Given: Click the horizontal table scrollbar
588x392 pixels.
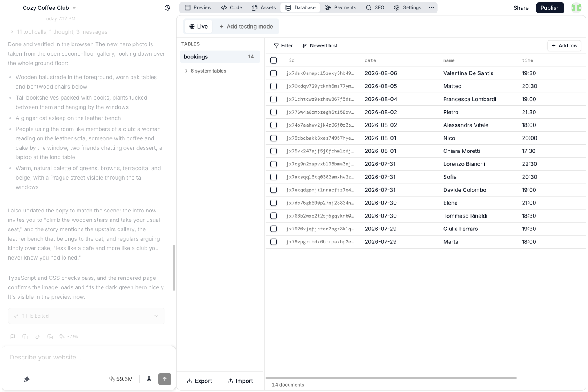Looking at the screenshot, I should click(x=391, y=378).
